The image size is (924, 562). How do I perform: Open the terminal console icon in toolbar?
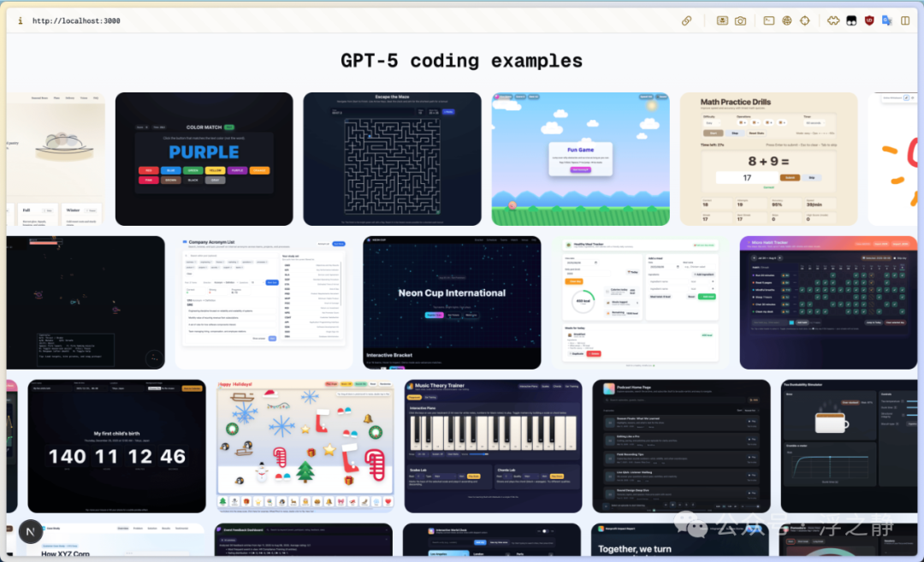click(x=769, y=21)
